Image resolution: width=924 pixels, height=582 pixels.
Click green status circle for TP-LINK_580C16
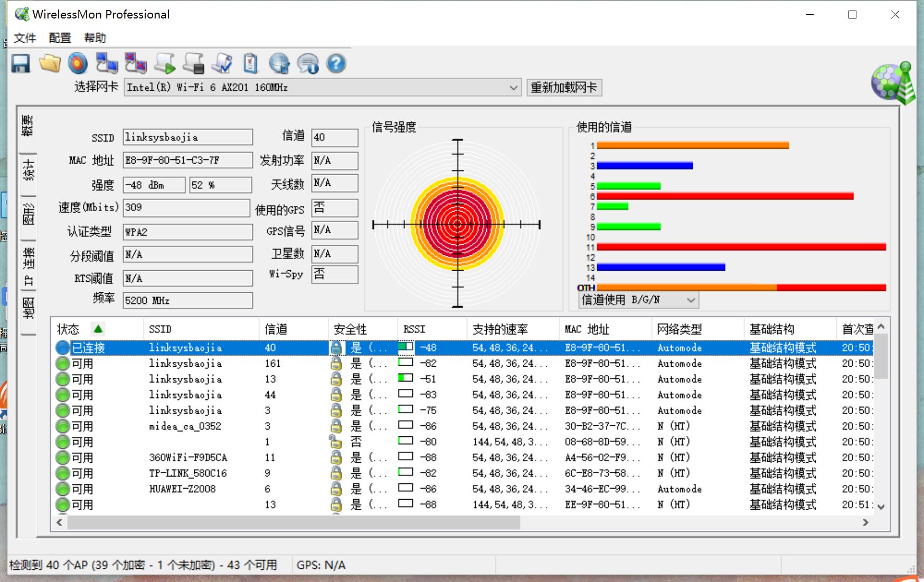coord(63,473)
